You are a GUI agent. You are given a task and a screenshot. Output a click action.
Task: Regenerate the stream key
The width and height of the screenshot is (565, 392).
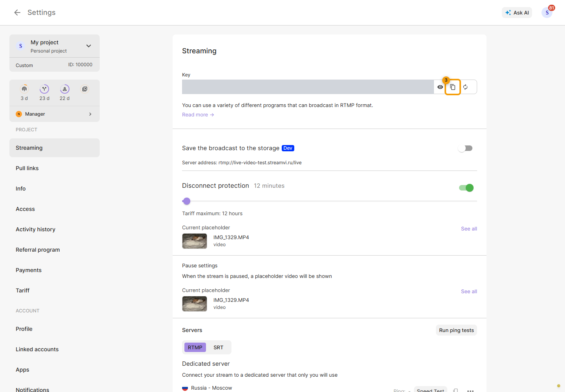(x=465, y=87)
